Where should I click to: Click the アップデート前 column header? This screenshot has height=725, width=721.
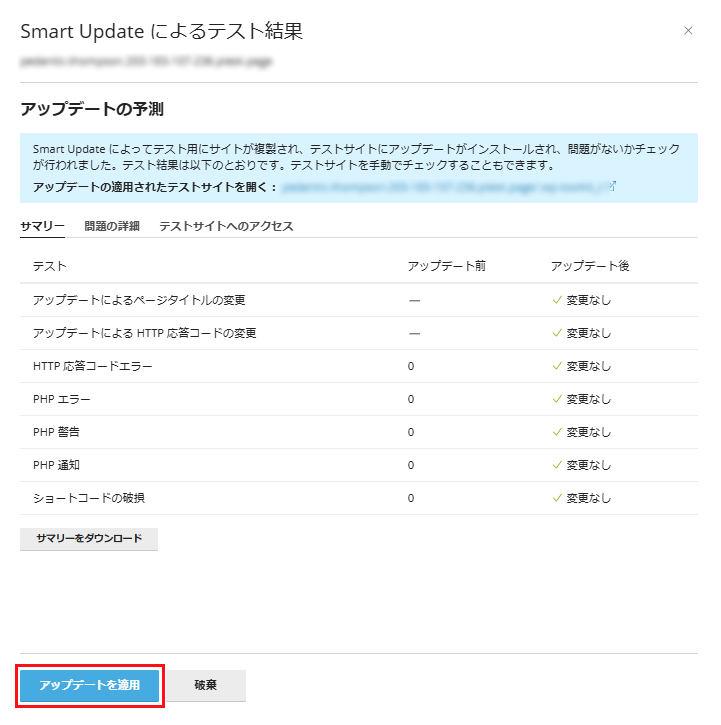(447, 266)
